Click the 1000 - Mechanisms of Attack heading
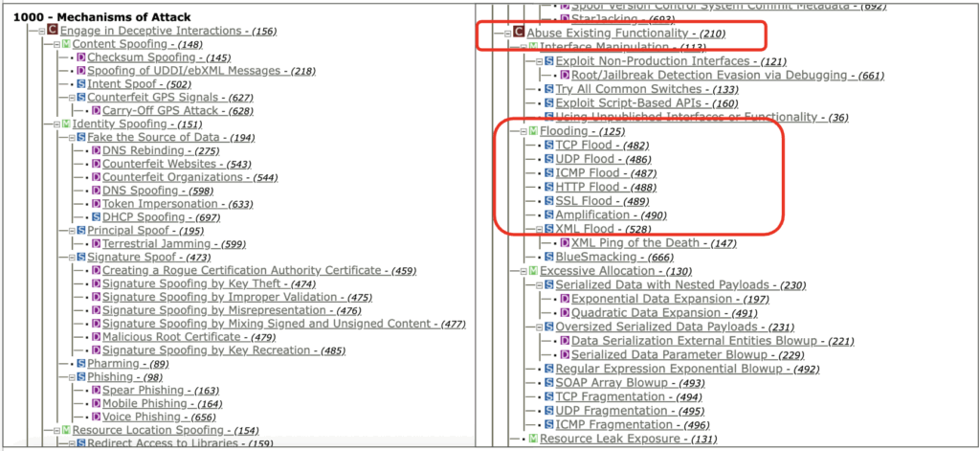This screenshot has height=451, width=980. pyautogui.click(x=101, y=16)
